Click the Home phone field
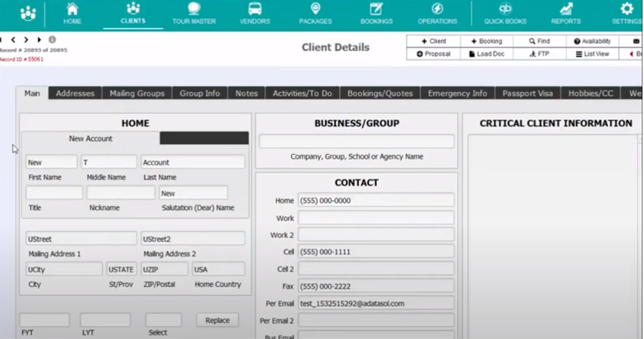The image size is (644, 339). [x=376, y=200]
